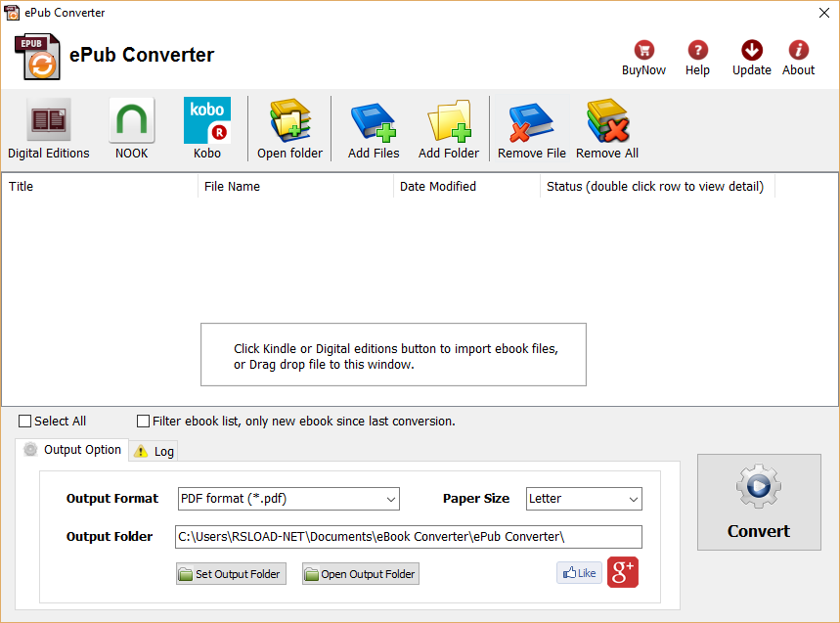Remove All books from the list
The width and height of the screenshot is (840, 623).
point(607,128)
